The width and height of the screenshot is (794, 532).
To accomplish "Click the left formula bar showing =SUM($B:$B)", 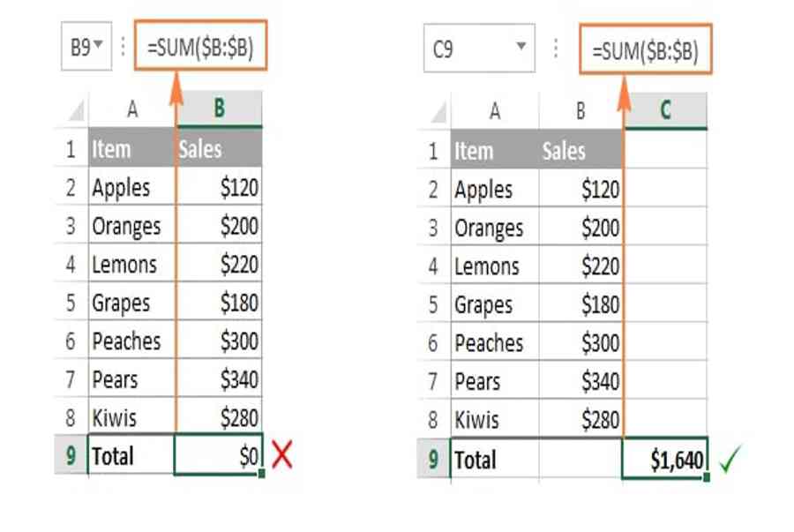I will coord(200,45).
